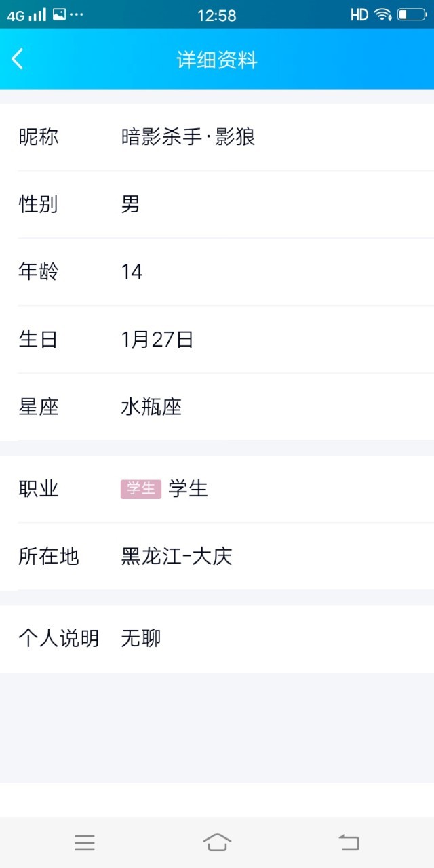Select the 星座 zodiac row 水瓶座
Screen dimensions: 434x868
pos(217,407)
